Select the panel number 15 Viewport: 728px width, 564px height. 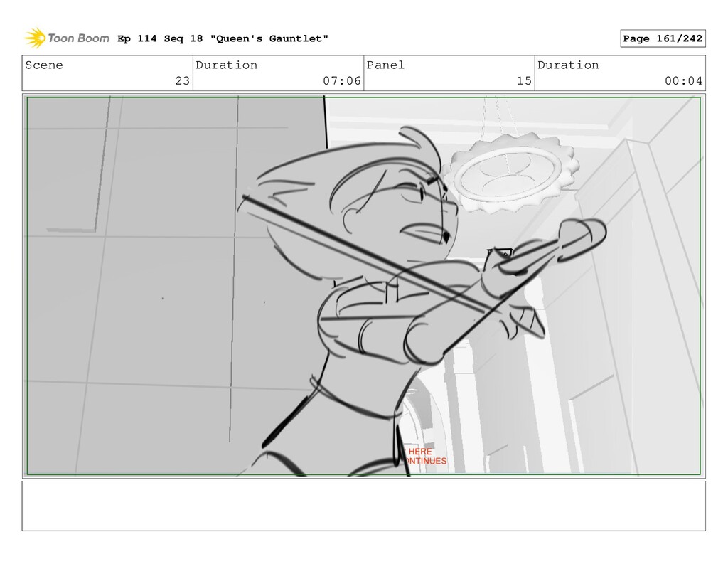click(x=524, y=81)
